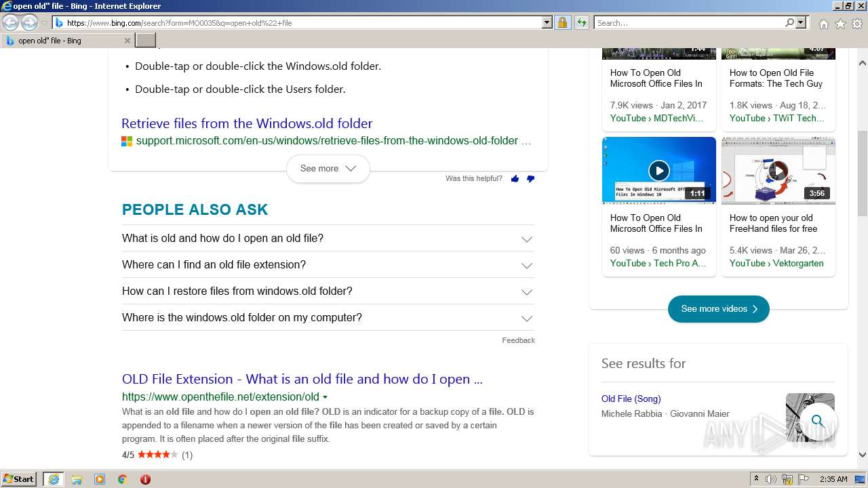Play the 1:11 'How To Open Old Microsoft Office' video

tap(659, 170)
